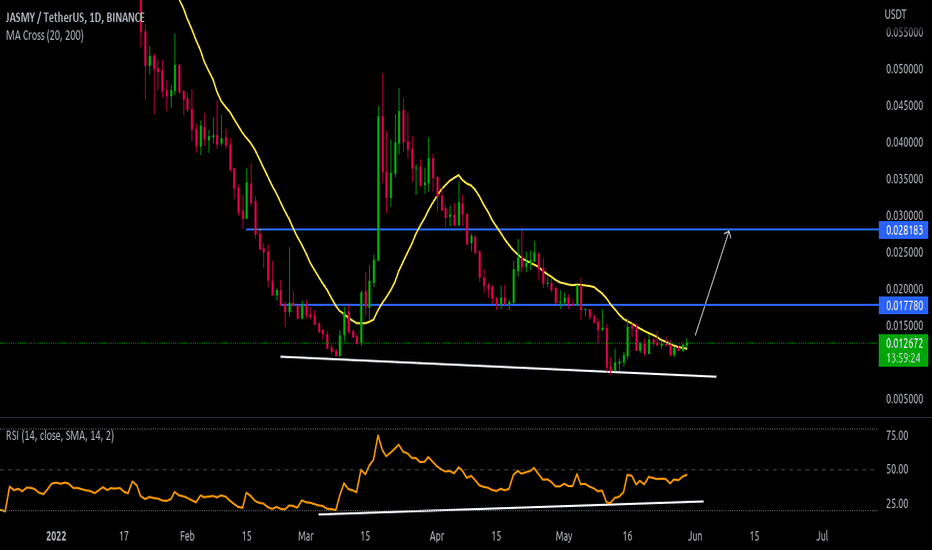Select the white trendline under price lows
The width and height of the screenshot is (932, 550).
[x=498, y=366]
